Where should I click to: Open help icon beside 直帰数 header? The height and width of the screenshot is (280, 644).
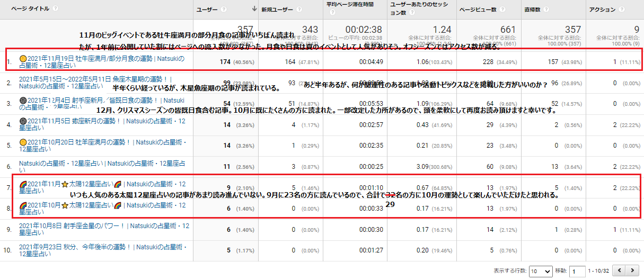(546, 10)
